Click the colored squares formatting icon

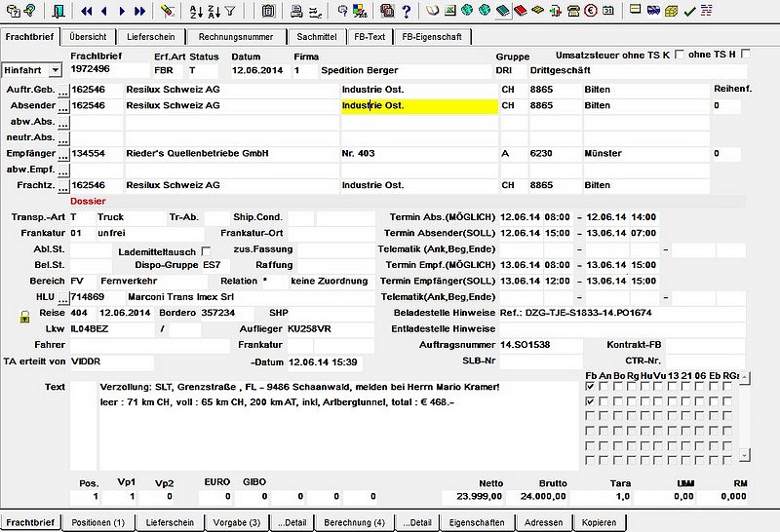click(360, 11)
